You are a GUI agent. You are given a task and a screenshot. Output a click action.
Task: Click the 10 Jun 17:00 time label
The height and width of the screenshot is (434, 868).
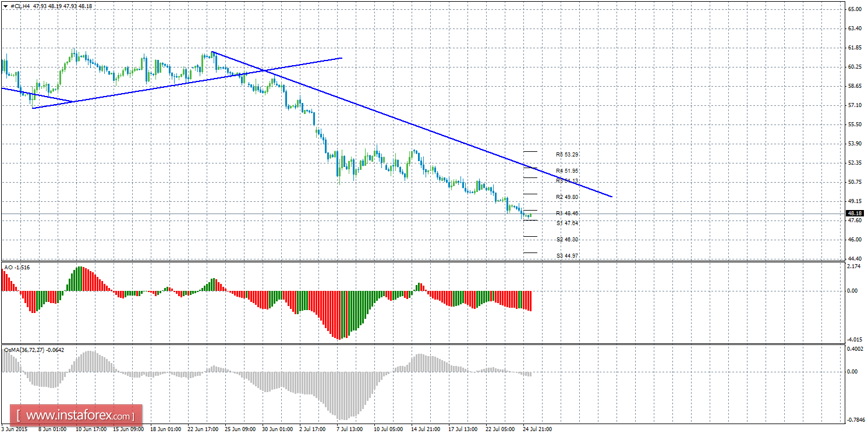[93, 429]
